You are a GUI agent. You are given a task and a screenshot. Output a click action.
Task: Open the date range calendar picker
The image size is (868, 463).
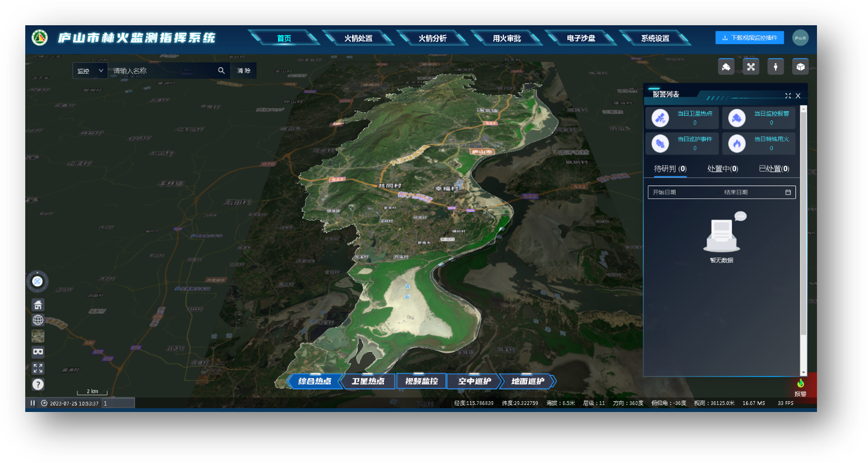coord(788,192)
